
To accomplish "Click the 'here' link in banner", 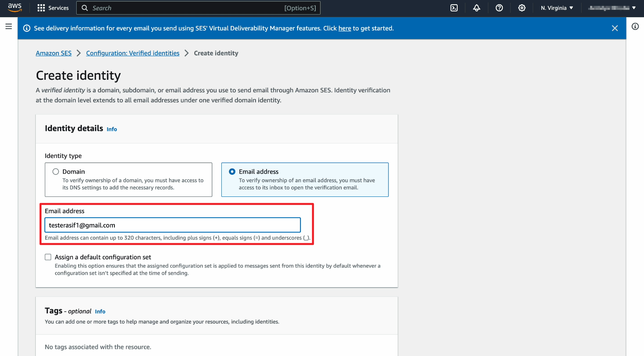I will pos(344,28).
